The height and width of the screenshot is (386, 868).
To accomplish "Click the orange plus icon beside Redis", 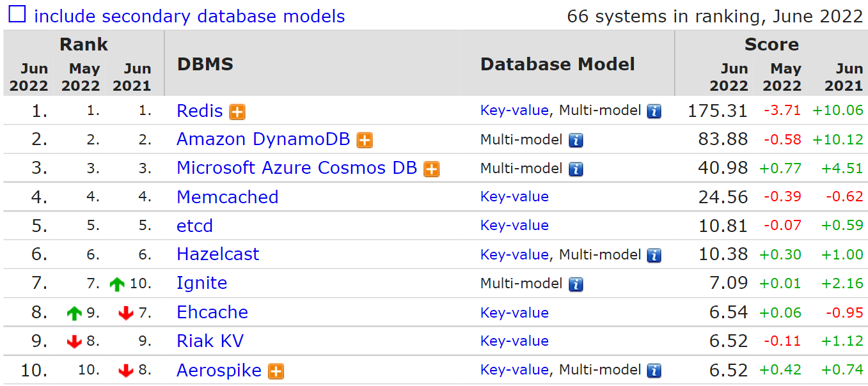I will click(x=237, y=112).
